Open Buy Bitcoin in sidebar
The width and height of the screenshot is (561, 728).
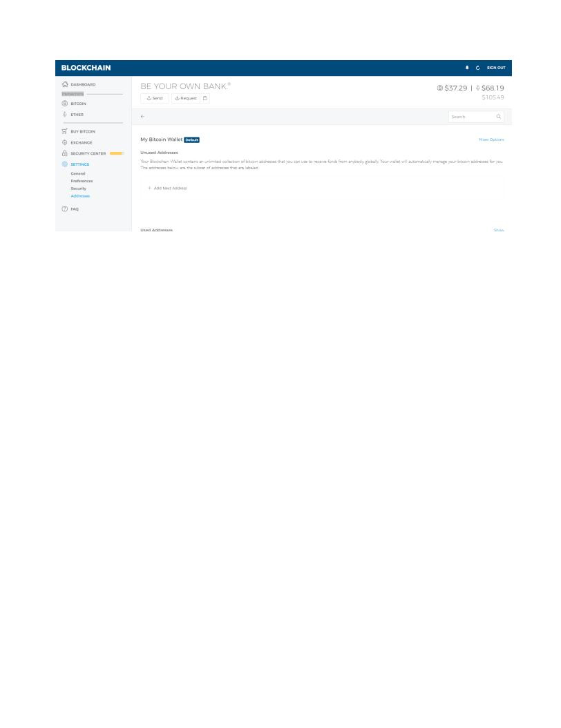pyautogui.click(x=83, y=131)
